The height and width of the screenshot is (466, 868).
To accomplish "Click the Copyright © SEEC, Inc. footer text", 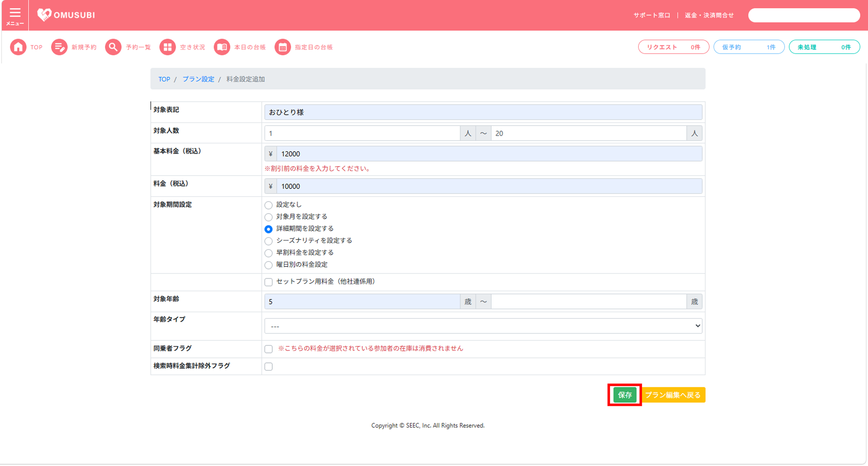I will pos(428,425).
